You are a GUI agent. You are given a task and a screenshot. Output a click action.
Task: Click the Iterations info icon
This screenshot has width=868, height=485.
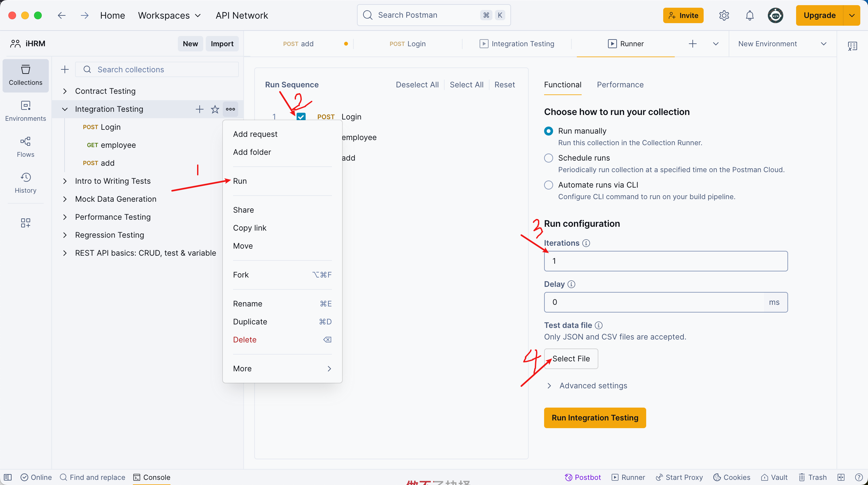pos(586,243)
